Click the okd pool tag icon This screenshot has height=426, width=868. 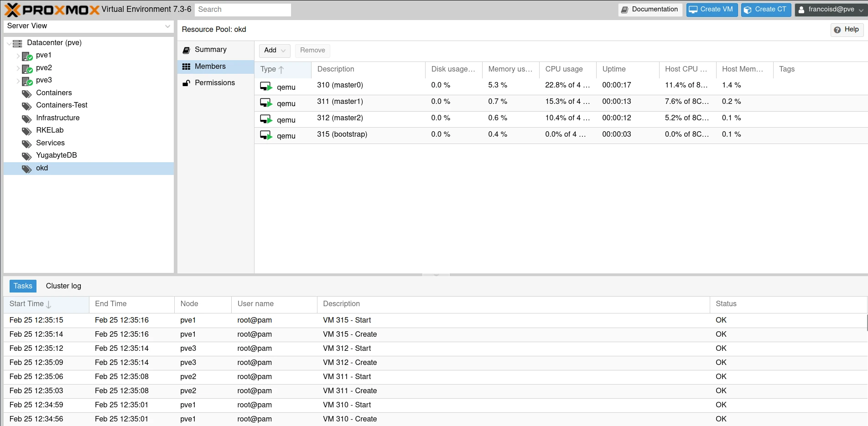click(x=27, y=169)
